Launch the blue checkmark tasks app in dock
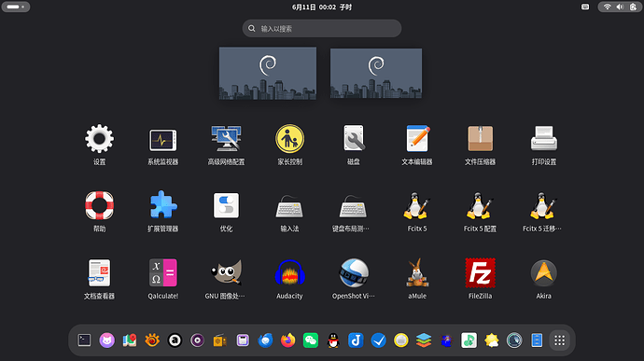This screenshot has height=361, width=644. click(x=378, y=340)
